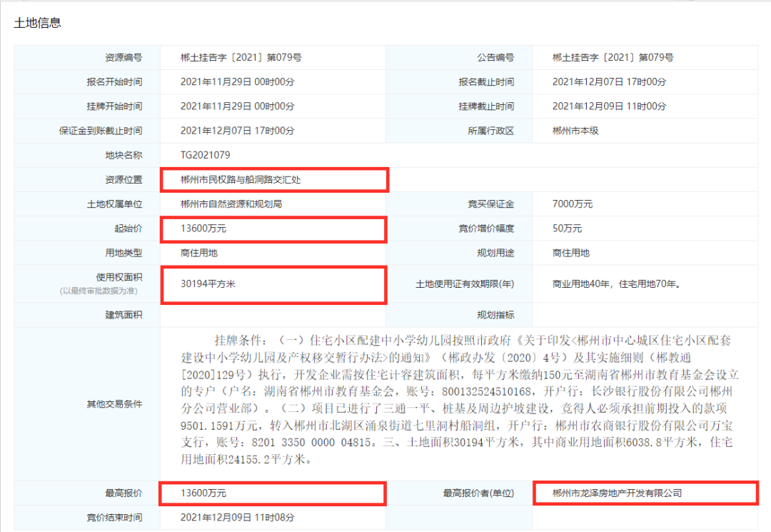
Task: Click the 挂牌条件 paragraph text
Action: [x=459, y=400]
